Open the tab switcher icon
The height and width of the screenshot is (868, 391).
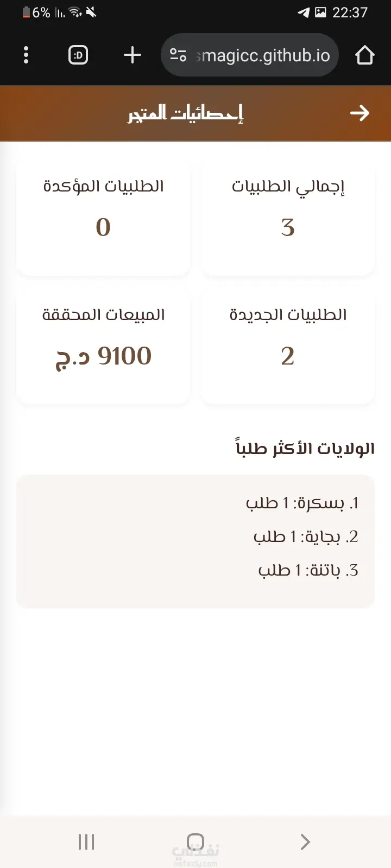point(78,55)
